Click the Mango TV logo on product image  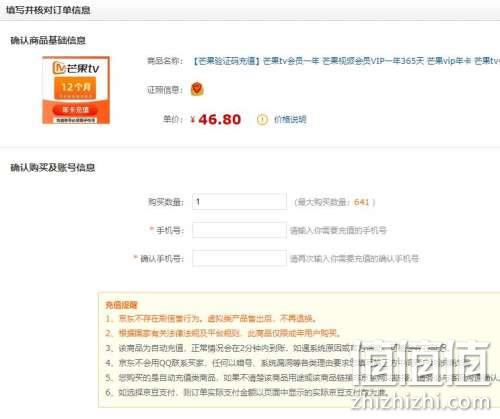click(76, 68)
